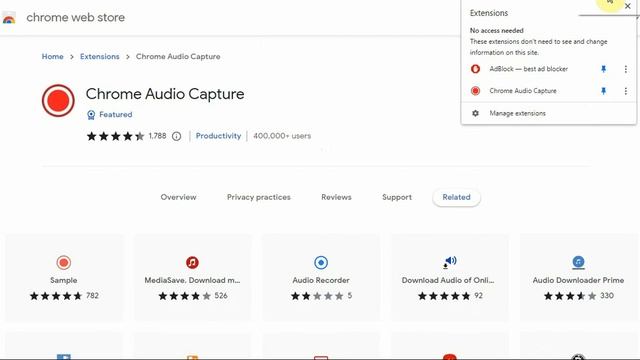Open the Download Audio of Onli... card title

click(448, 280)
